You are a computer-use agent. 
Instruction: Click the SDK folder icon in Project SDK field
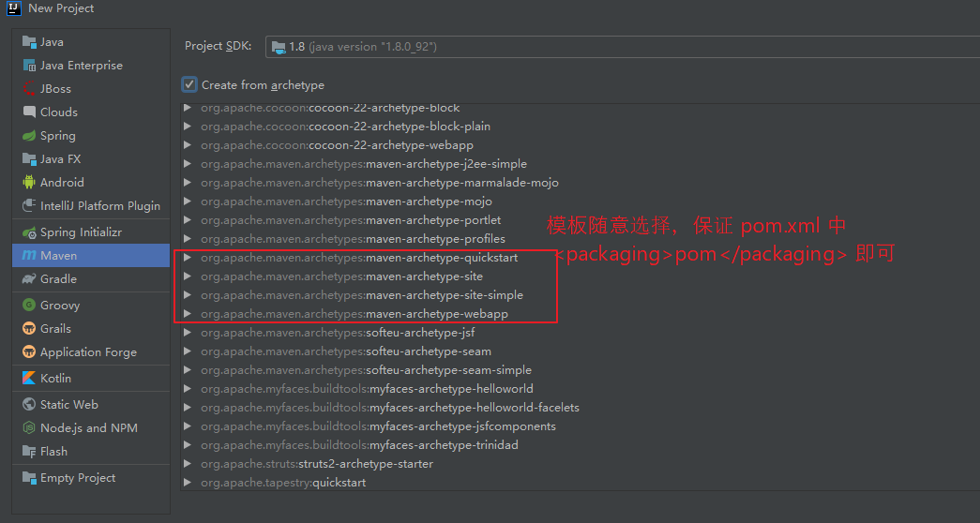click(279, 47)
